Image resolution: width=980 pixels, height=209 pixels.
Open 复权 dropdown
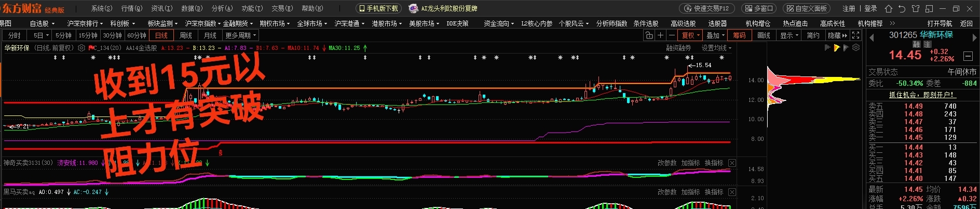click(691, 35)
